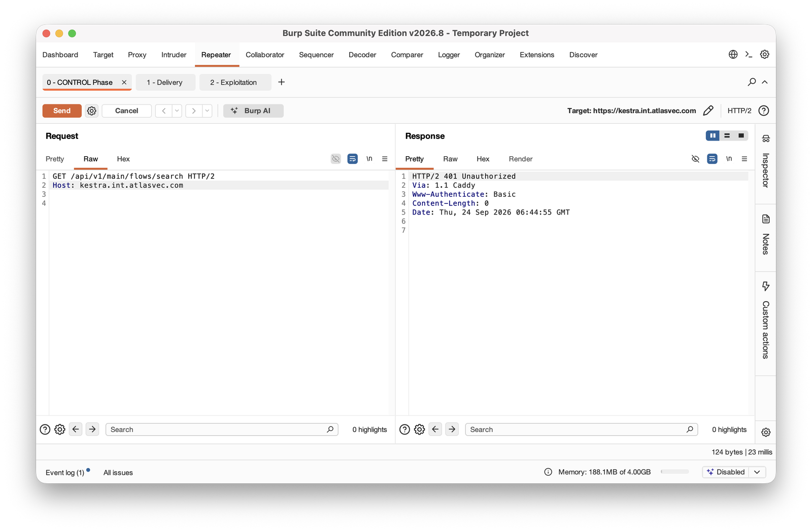Switch to 1 - Delivery Repeater tab
This screenshot has width=812, height=531.
tap(165, 82)
